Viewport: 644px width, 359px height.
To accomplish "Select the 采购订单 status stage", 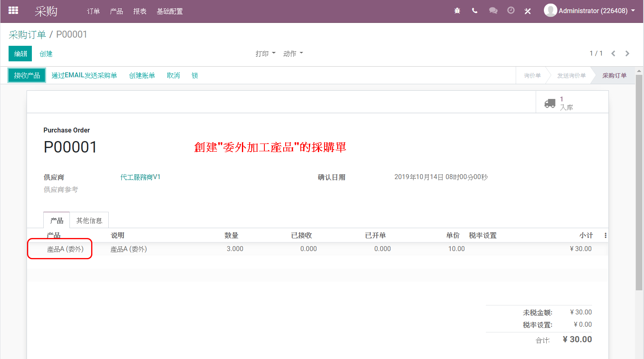I will tap(614, 76).
